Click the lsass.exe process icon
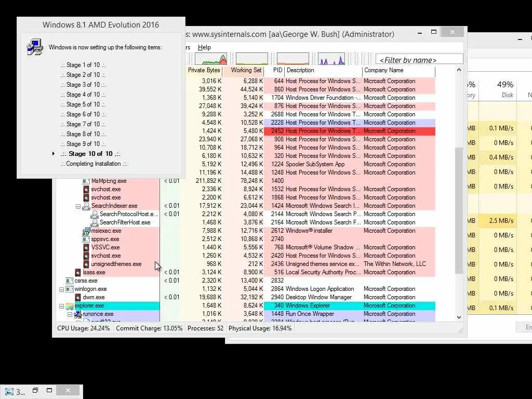This screenshot has height=399, width=532. pyautogui.click(x=78, y=272)
